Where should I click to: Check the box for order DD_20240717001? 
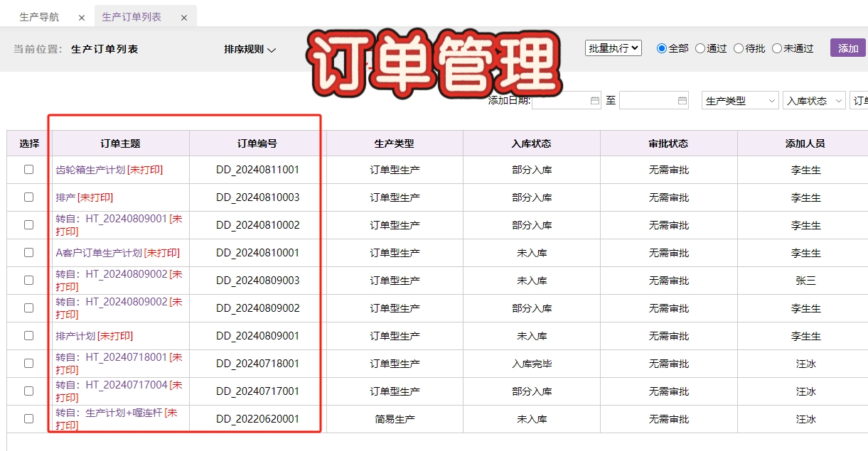click(x=29, y=391)
